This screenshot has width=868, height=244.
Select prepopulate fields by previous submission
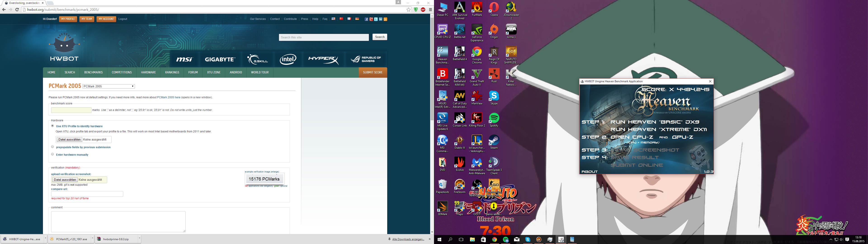52,147
